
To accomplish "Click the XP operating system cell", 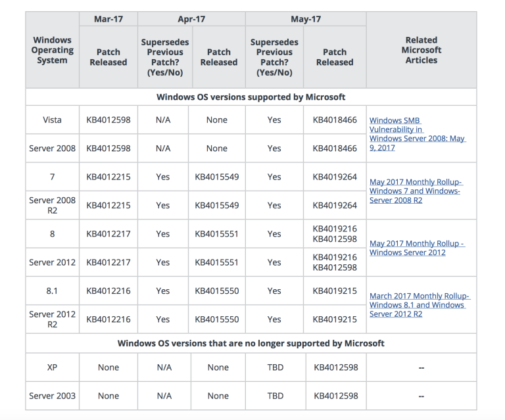I will 52,367.
